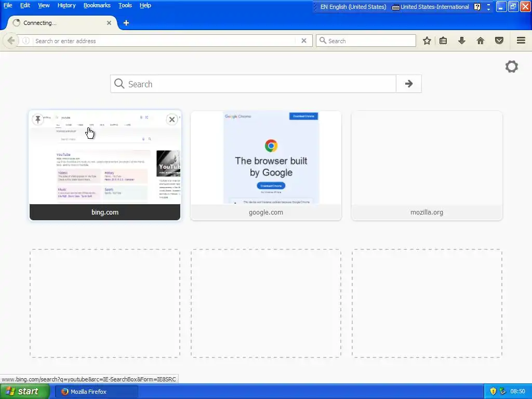Open language bar help icon

477,7
